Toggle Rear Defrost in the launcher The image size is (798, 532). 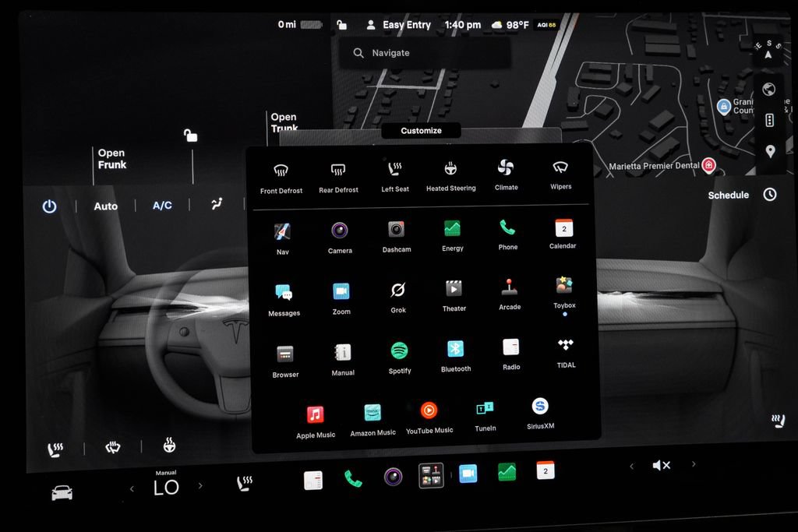pos(338,169)
